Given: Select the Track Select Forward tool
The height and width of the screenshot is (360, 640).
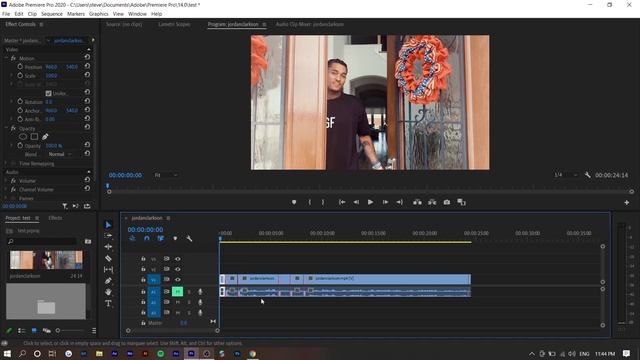Looking at the screenshot, I should [x=108, y=236].
